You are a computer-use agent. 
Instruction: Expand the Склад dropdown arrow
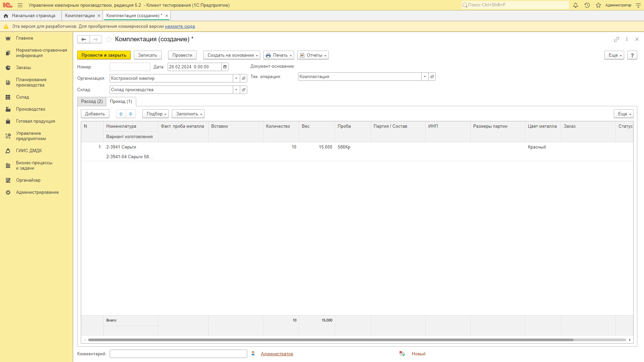click(236, 89)
